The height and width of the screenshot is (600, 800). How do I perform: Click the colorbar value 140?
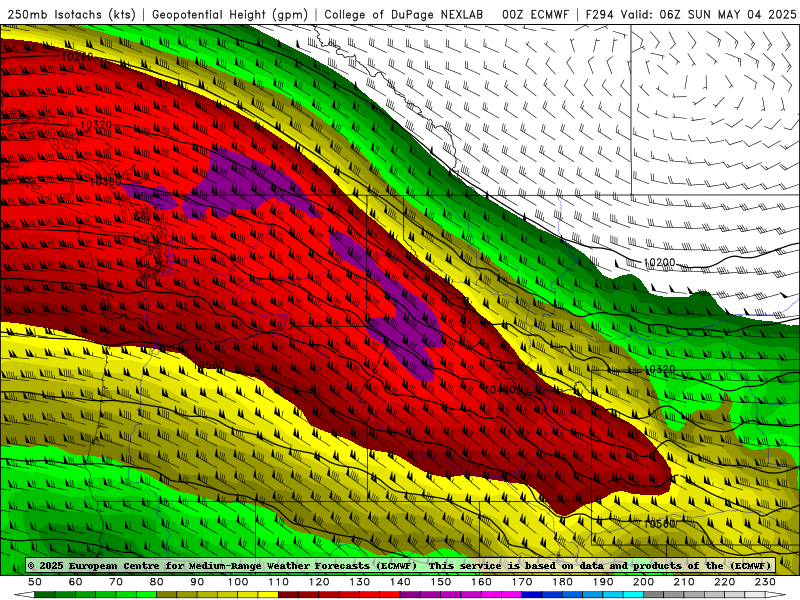coord(401,582)
